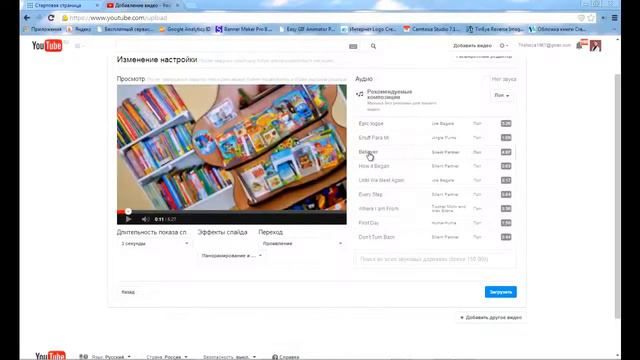Click the Назад button
This screenshot has width=640, height=360.
128,292
